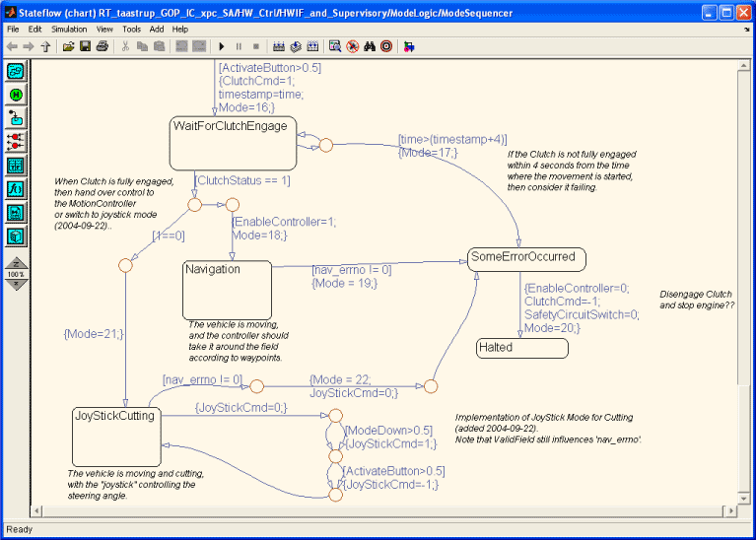
Task: Open Find with binoculars icon
Action: pos(370,46)
